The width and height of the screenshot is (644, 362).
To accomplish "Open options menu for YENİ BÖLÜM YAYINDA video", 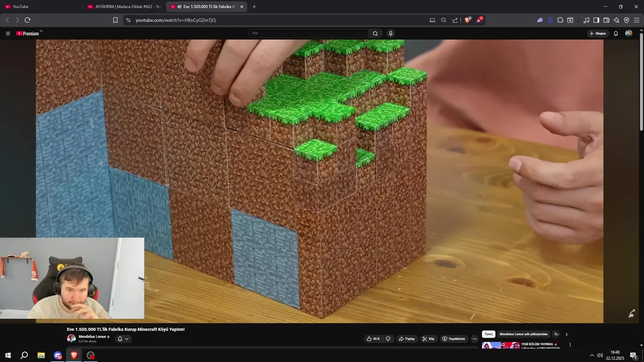I will 570,345.
